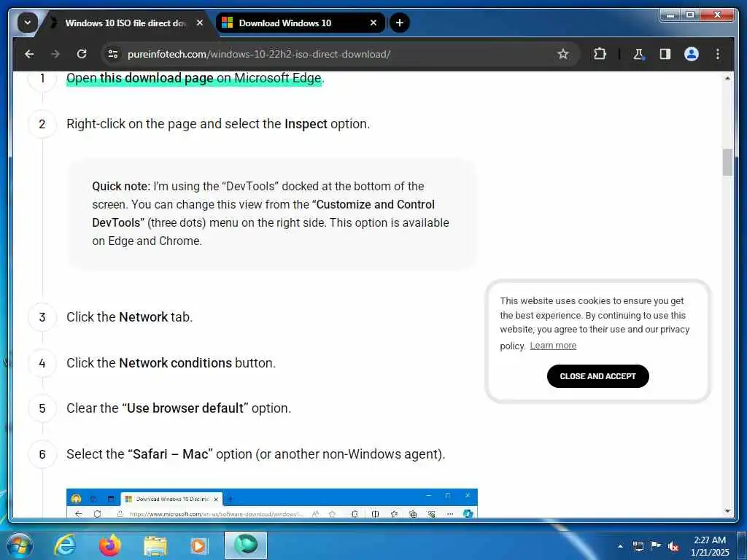This screenshot has width=747, height=560.
Task: Click the scrollbar down arrow
Action: (x=727, y=511)
